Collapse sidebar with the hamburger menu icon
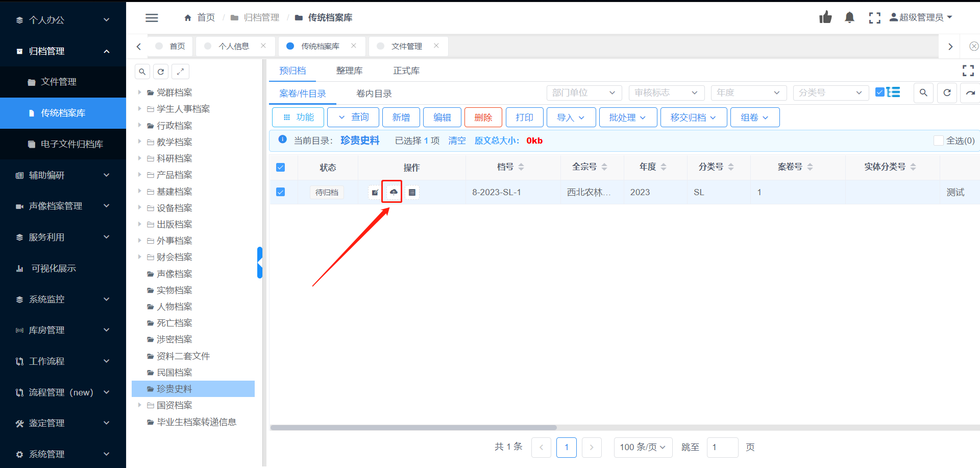 pos(152,18)
